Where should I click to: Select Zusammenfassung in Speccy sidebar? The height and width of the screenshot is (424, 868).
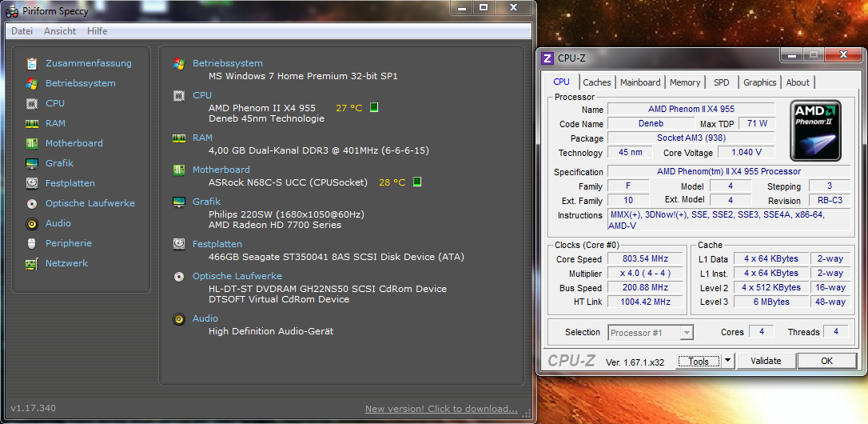[89, 63]
